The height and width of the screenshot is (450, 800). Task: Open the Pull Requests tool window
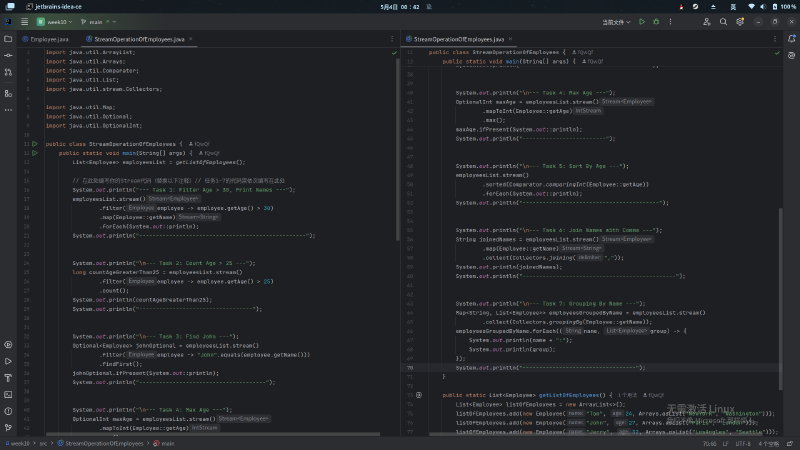[x=8, y=72]
